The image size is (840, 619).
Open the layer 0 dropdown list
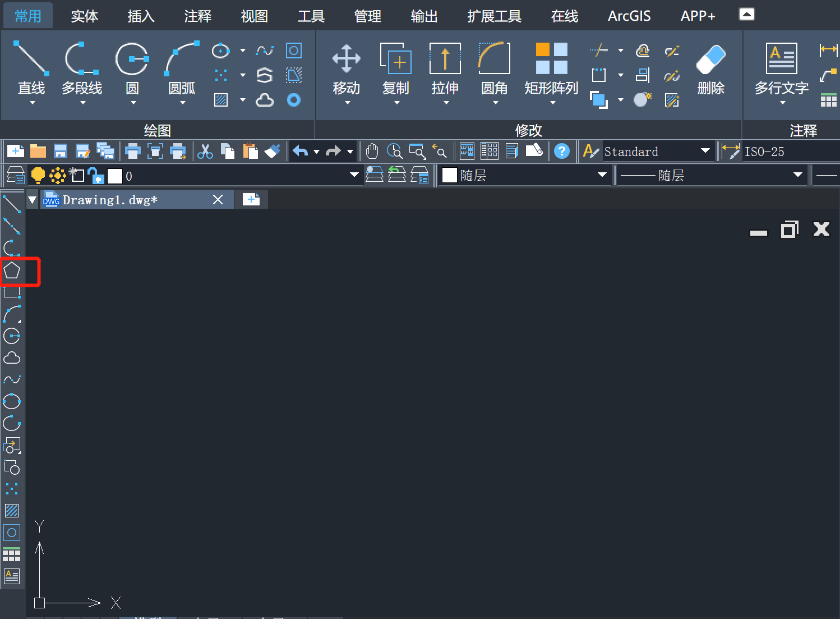point(354,175)
